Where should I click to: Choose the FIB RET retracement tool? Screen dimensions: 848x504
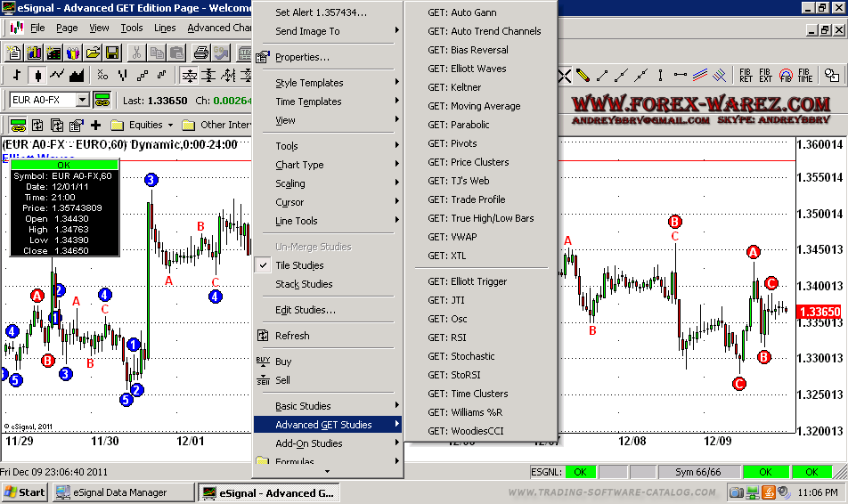[x=746, y=76]
